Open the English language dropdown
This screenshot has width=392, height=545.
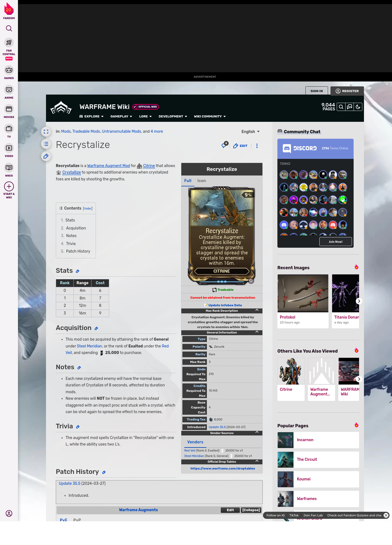(250, 132)
